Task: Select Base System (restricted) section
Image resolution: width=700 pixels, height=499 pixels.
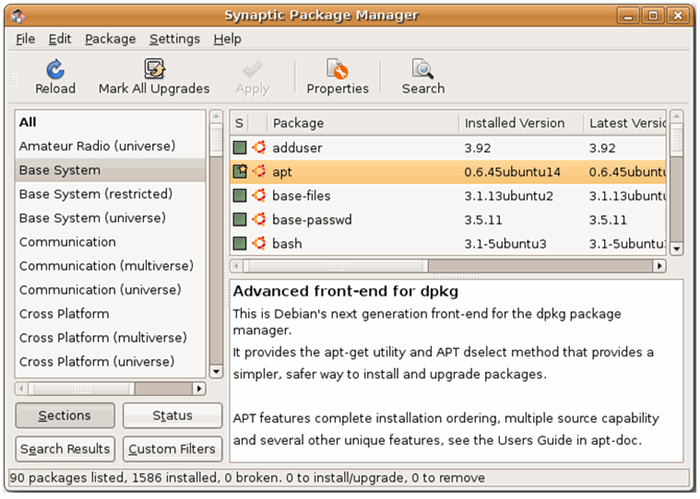Action: (110, 194)
